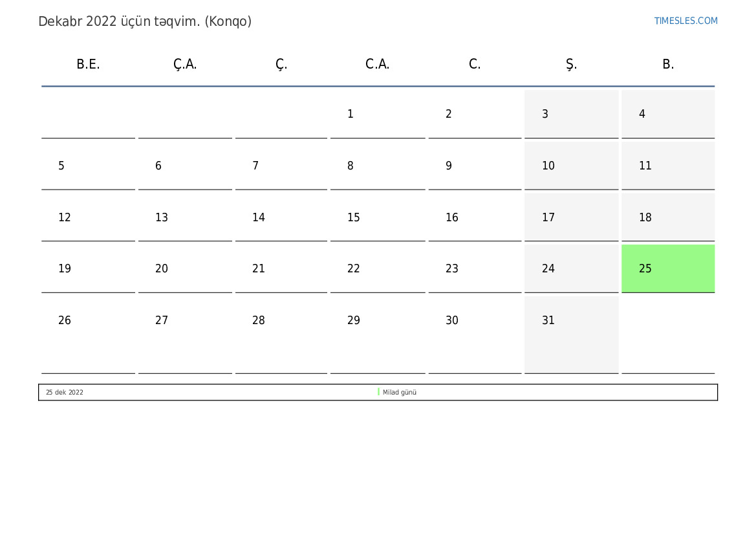Click day 23 in the calendar
This screenshot has height=535, width=756.
(x=452, y=269)
